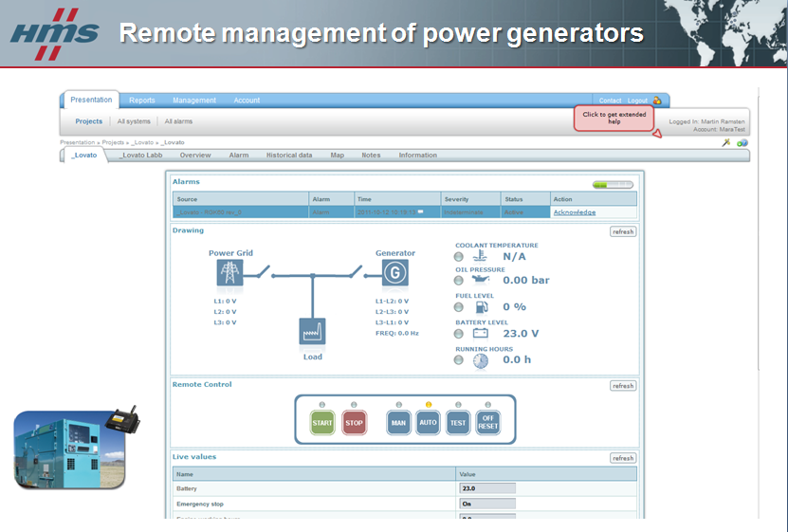
Task: Select All alarms sub-menu item
Action: (x=178, y=121)
